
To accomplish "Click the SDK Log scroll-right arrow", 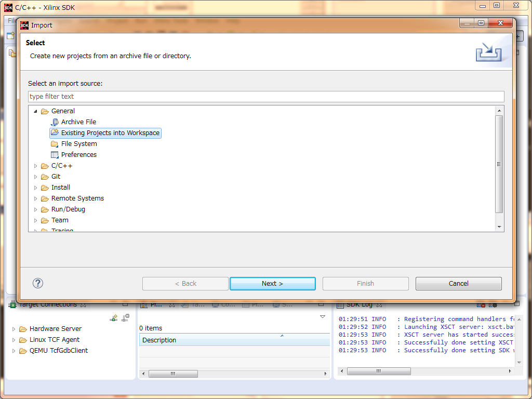I will 510,371.
